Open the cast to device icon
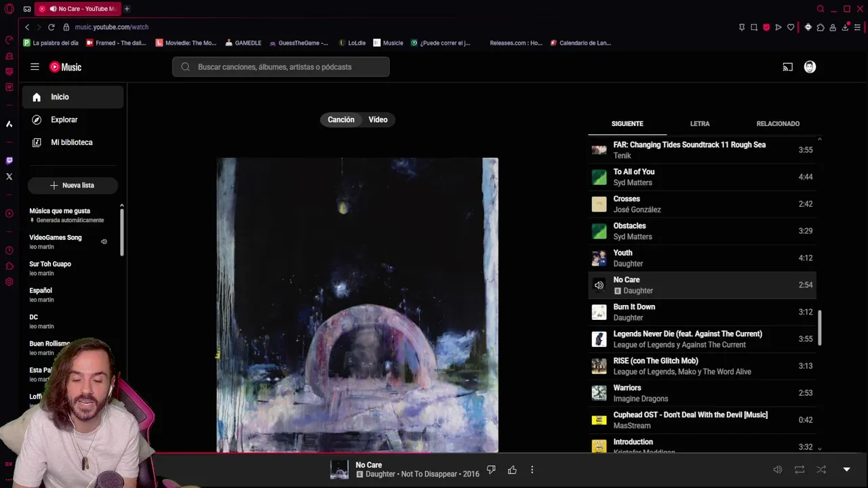The image size is (868, 488). click(x=787, y=67)
